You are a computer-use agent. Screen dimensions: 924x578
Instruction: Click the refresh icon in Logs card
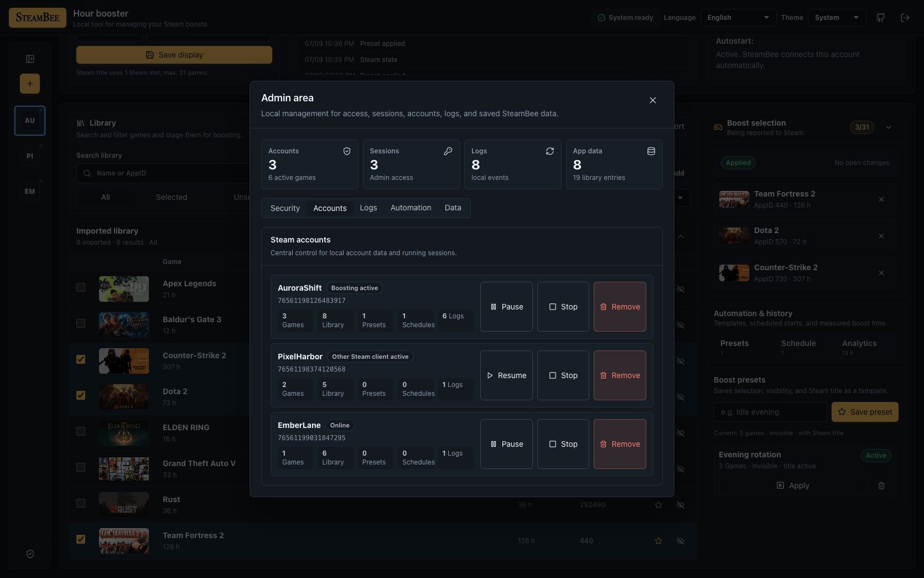click(x=550, y=151)
